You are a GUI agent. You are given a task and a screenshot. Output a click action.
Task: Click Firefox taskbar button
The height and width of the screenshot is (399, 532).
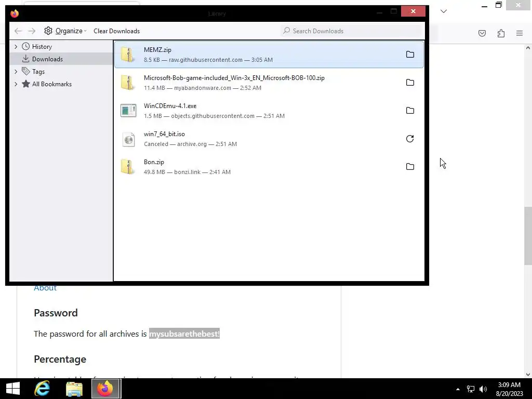105,389
